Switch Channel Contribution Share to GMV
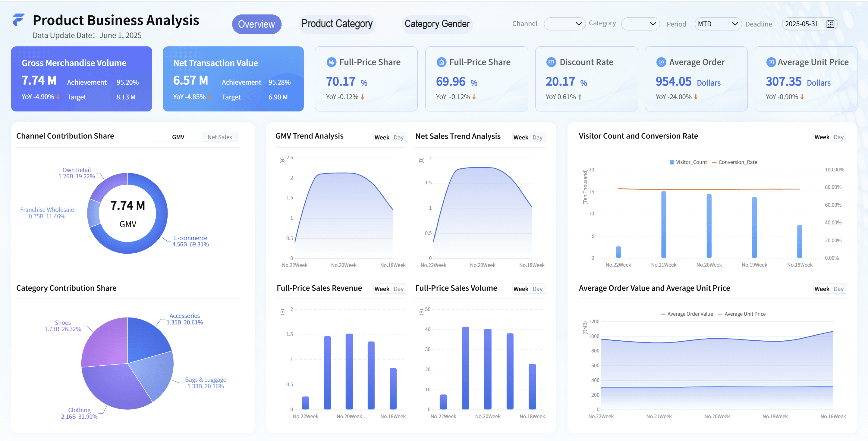The width and height of the screenshot is (868, 441). point(178,137)
